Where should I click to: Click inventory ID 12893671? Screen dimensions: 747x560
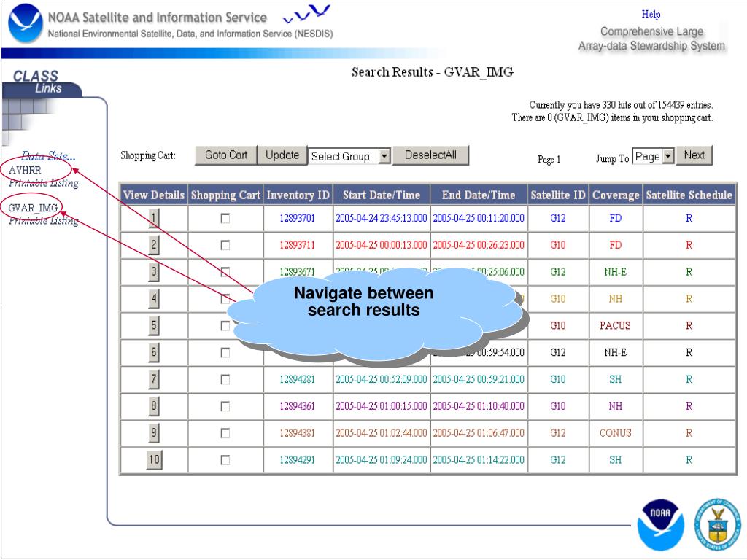(298, 272)
